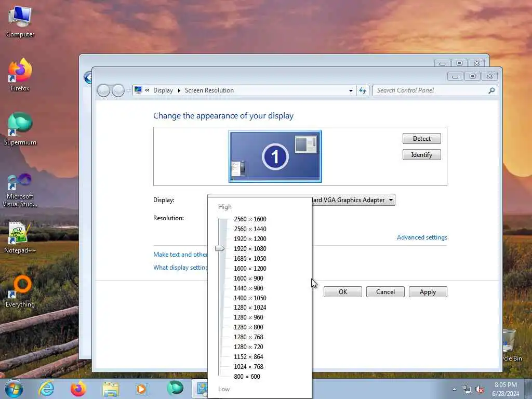Viewport: 532px width, 399px height.
Task: Select resolution 1440 × 900
Action: click(x=248, y=288)
